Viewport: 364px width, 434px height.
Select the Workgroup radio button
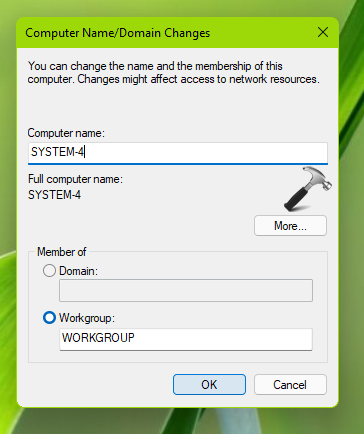(49, 318)
